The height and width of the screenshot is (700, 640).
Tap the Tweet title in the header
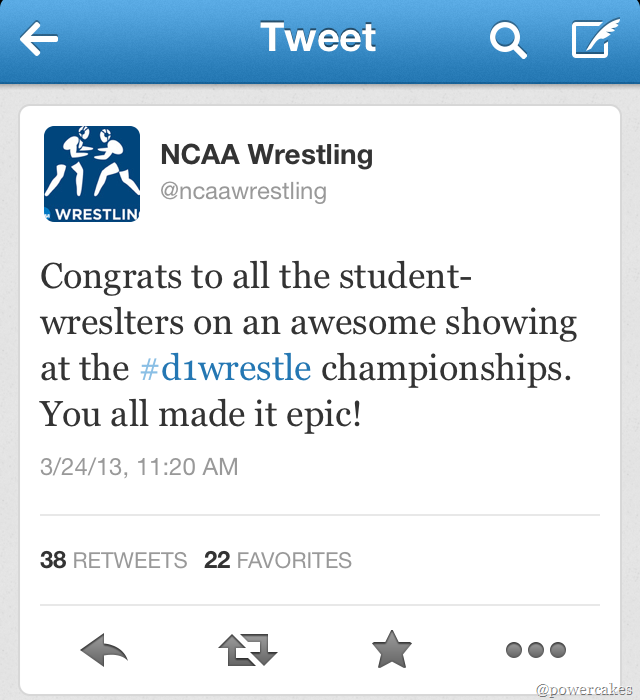318,38
